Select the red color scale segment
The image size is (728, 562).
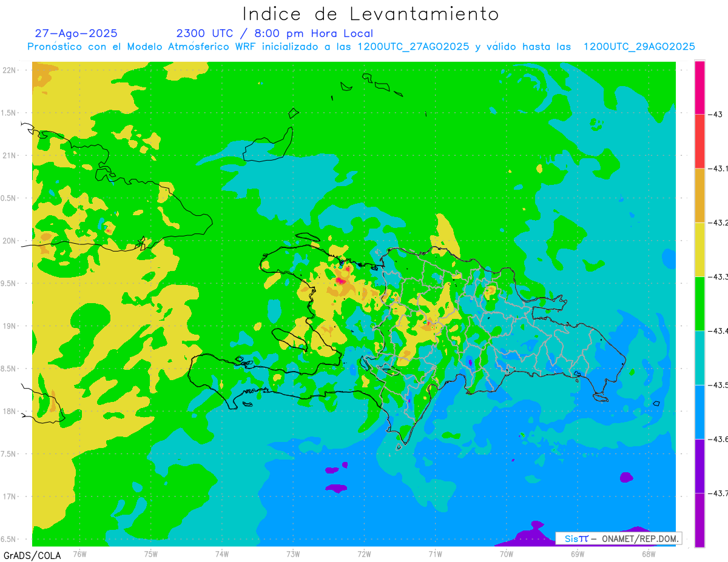point(699,141)
